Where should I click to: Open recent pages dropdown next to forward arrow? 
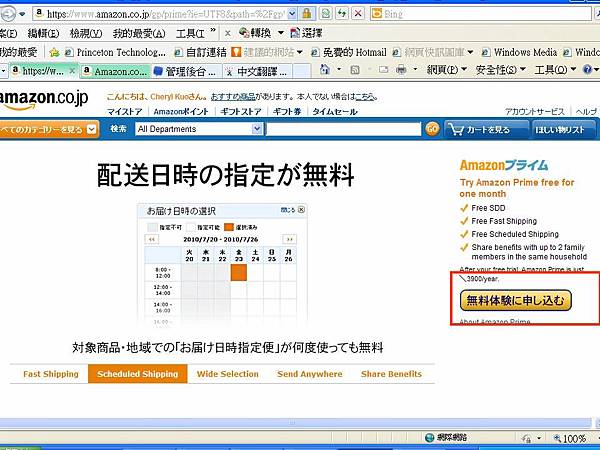coord(22,14)
